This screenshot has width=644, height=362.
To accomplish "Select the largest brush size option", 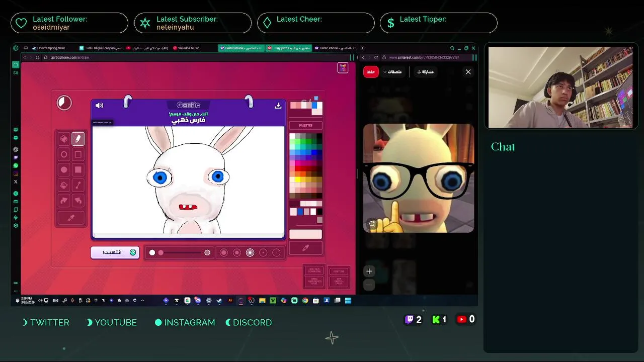I will click(224, 252).
